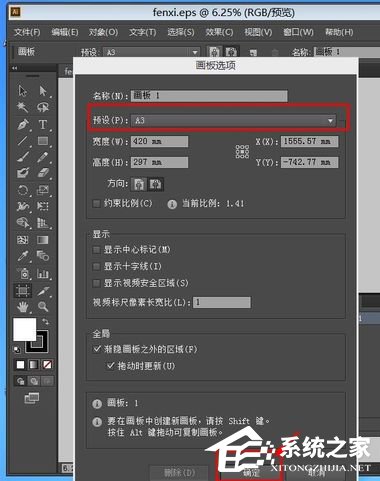
Task: Open the 编辑(E) menu
Action: (65, 32)
